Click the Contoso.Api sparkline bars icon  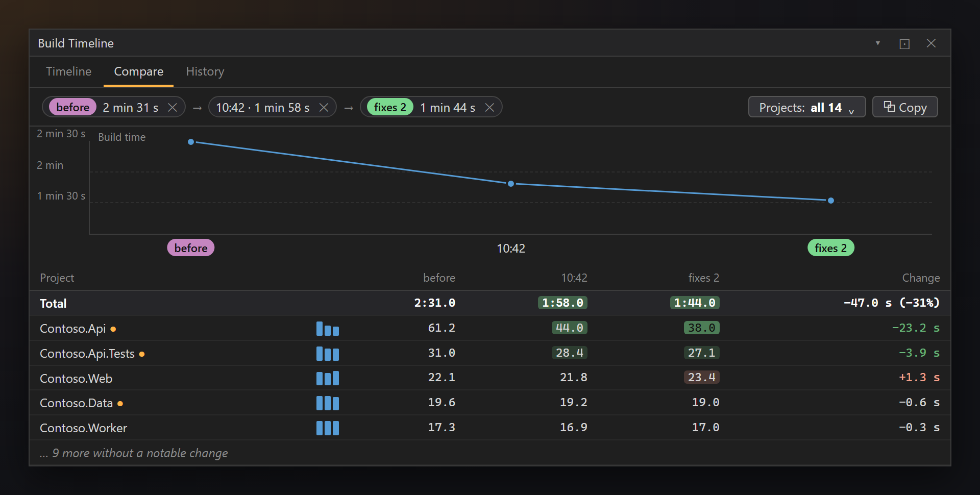[x=328, y=329]
